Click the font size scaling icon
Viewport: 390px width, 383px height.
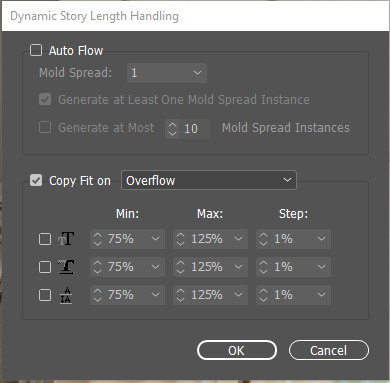[x=66, y=239]
